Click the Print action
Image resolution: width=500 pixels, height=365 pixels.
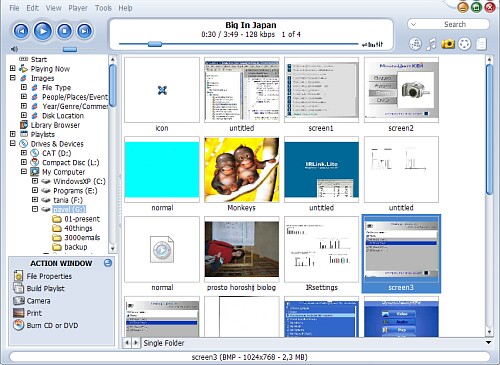click(x=34, y=313)
